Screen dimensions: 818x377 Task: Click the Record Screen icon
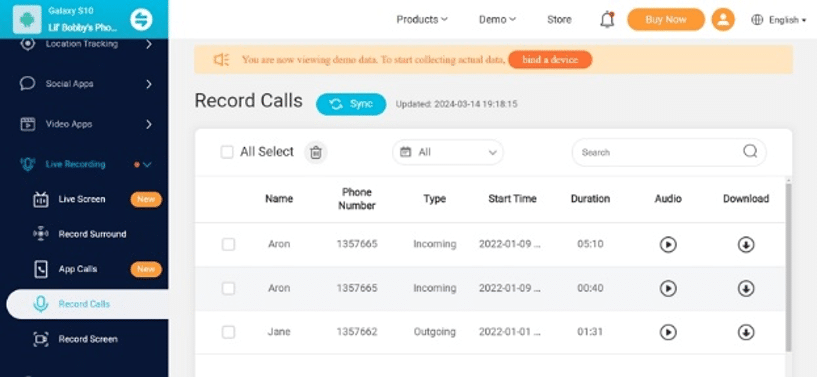(41, 339)
